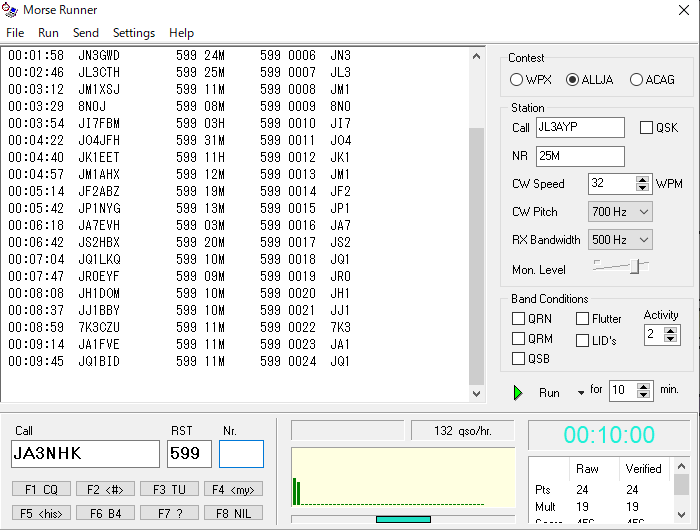
Task: Select the WPX contest radio button
Action: 517,80
